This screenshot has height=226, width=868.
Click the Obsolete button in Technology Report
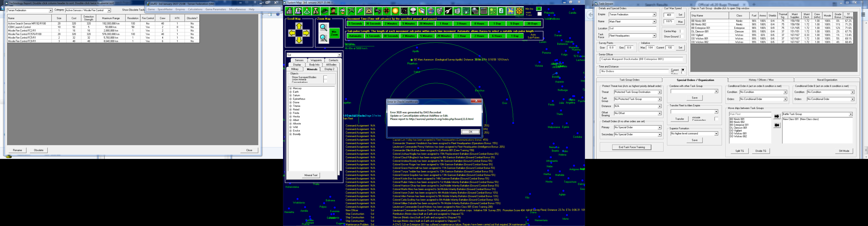(x=38, y=150)
